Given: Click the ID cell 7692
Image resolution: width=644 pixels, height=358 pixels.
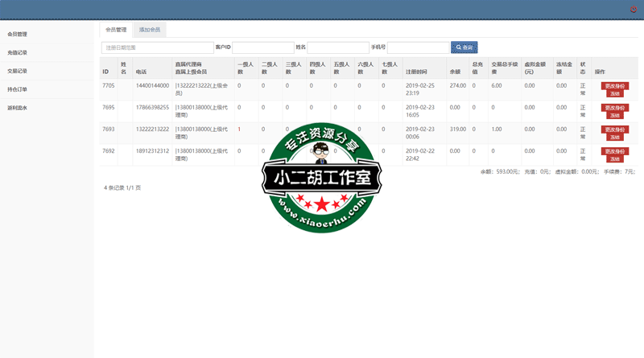Looking at the screenshot, I should 109,150.
